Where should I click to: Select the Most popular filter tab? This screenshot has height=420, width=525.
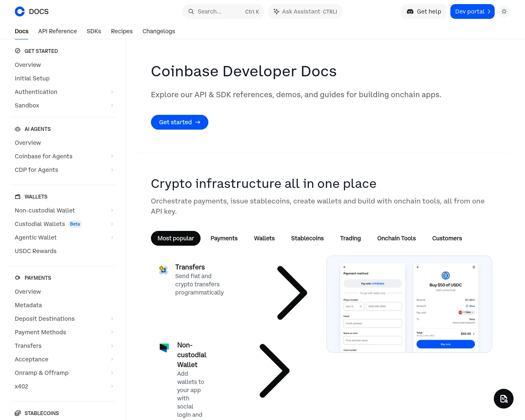pos(176,238)
